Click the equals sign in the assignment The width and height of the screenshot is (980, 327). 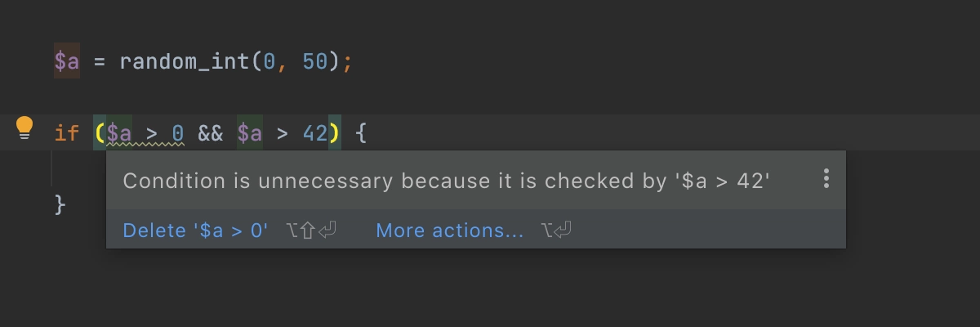[x=100, y=62]
